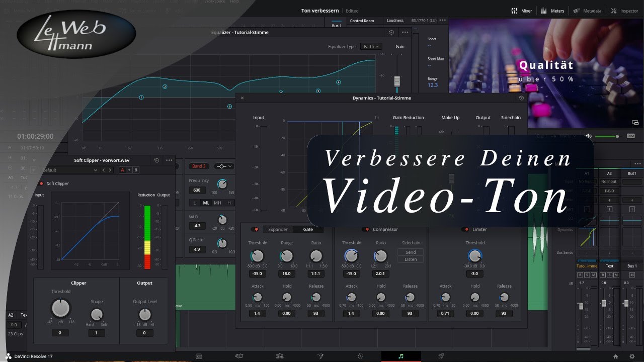Click the Soft Clipper Threshold knob

click(60, 307)
